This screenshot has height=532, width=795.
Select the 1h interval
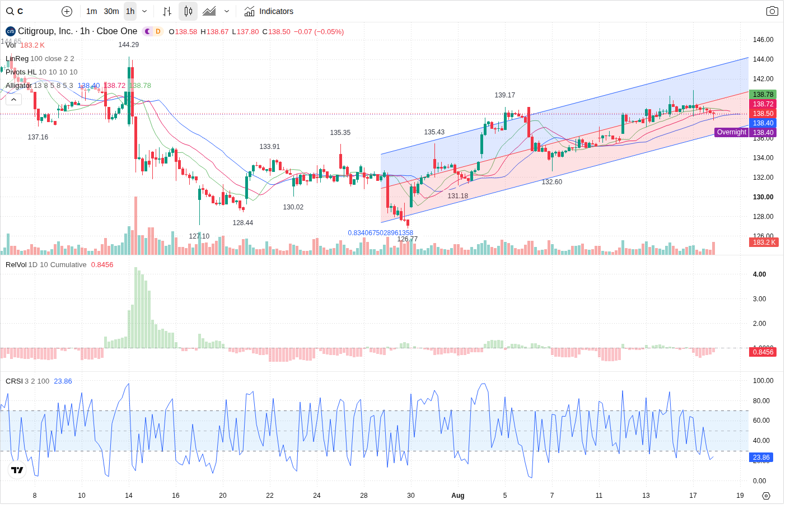coord(130,11)
